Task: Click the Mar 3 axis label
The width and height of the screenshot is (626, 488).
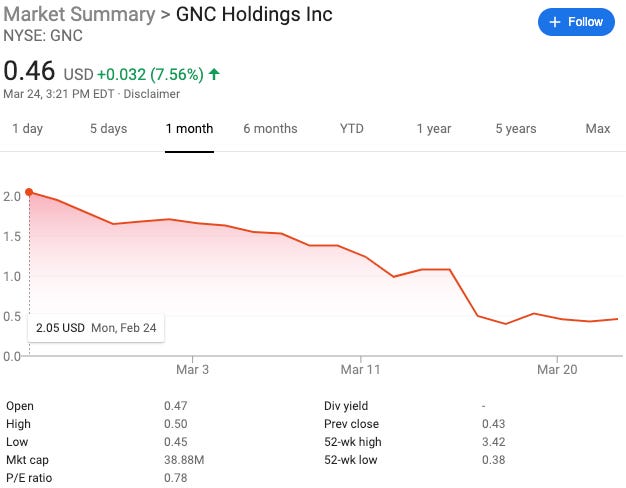Action: tap(192, 370)
